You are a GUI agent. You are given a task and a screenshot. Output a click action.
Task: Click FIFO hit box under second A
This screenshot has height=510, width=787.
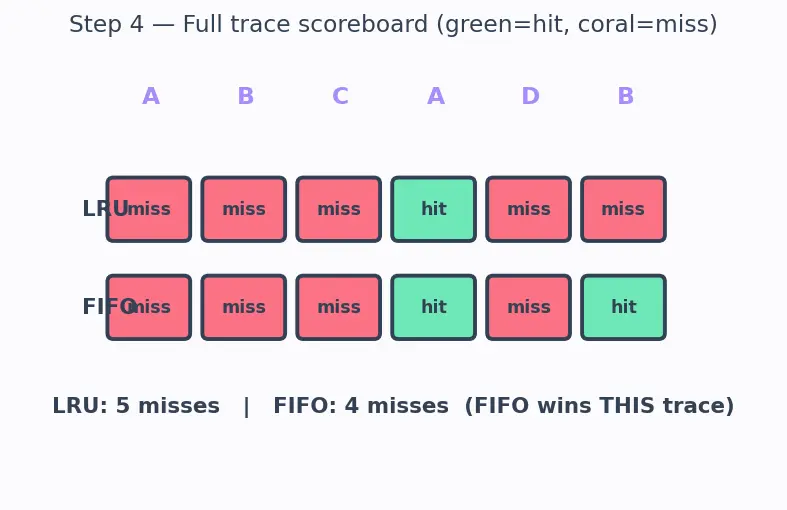click(x=434, y=307)
